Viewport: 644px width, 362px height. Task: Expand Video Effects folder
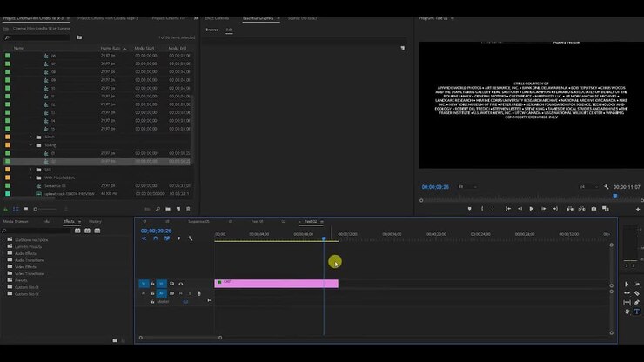pos(3,266)
